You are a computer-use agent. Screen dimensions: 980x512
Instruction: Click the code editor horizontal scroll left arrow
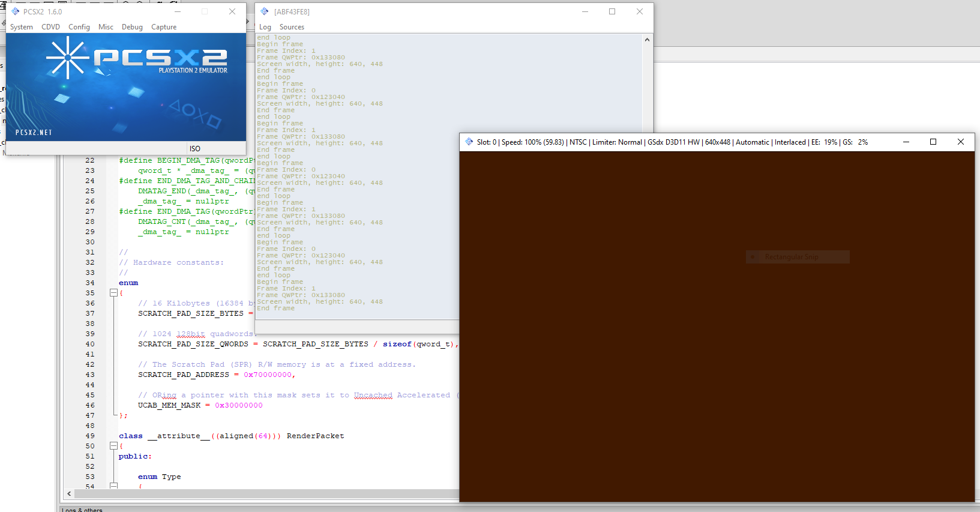click(x=69, y=493)
